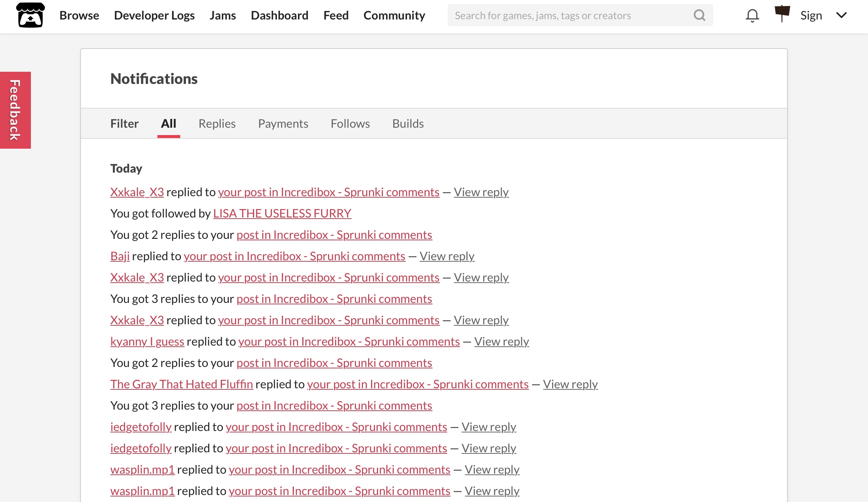
Task: Open the Browse menu
Action: click(79, 15)
